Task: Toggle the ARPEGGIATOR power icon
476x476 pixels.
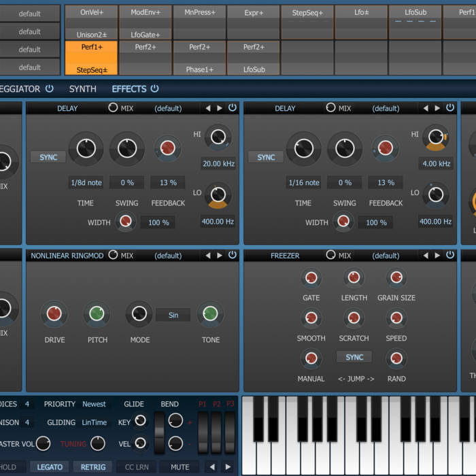Action: point(49,89)
